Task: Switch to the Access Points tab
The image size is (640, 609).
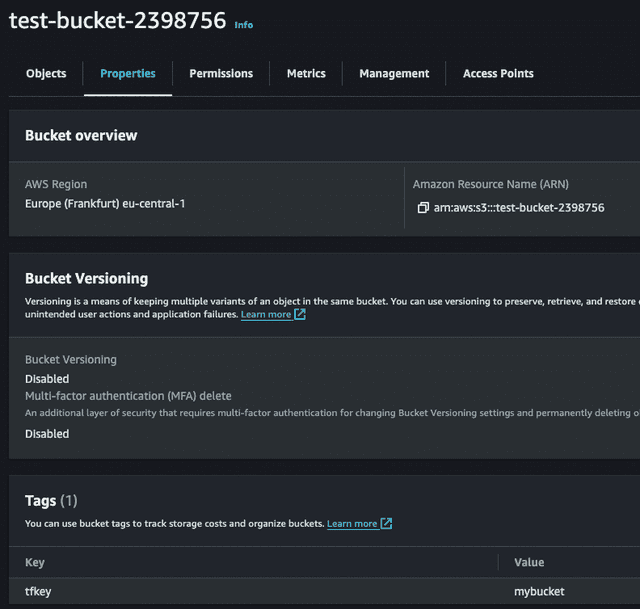Action: click(x=498, y=74)
